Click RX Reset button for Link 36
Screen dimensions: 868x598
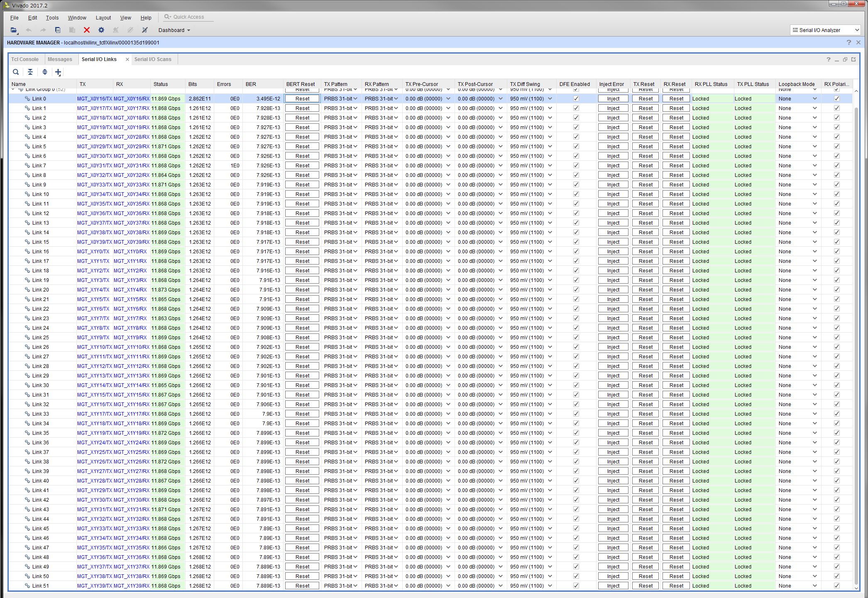click(676, 443)
